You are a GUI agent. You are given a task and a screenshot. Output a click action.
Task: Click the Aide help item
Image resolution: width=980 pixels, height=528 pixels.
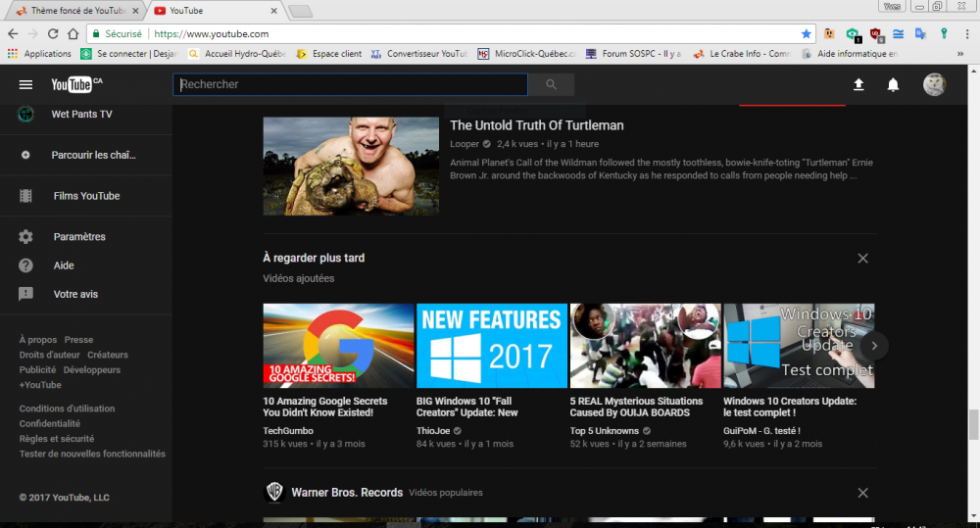[x=64, y=265]
